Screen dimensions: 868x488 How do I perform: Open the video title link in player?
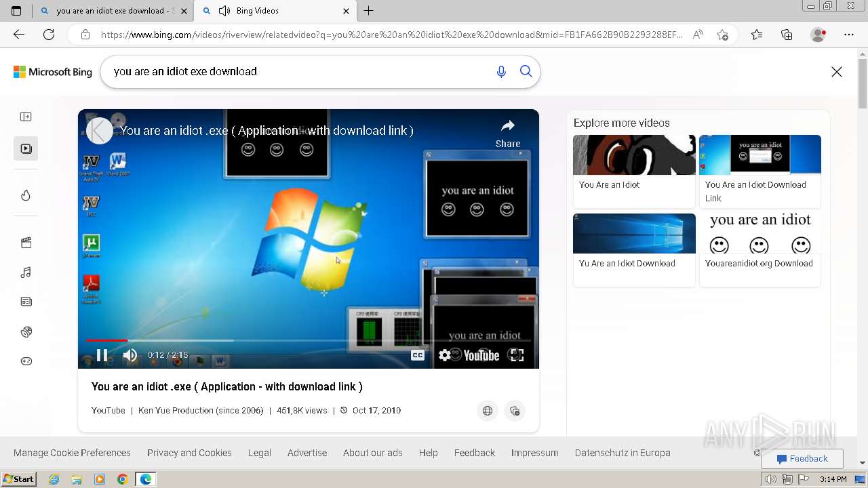267,130
